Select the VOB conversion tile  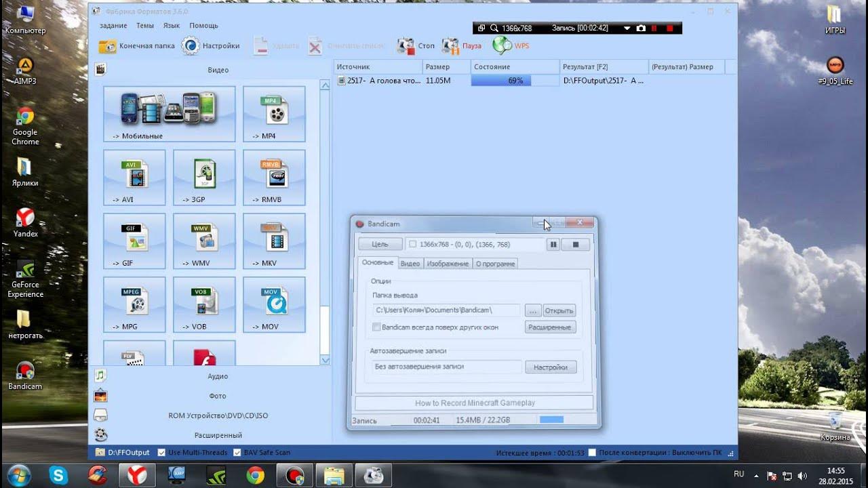[204, 304]
